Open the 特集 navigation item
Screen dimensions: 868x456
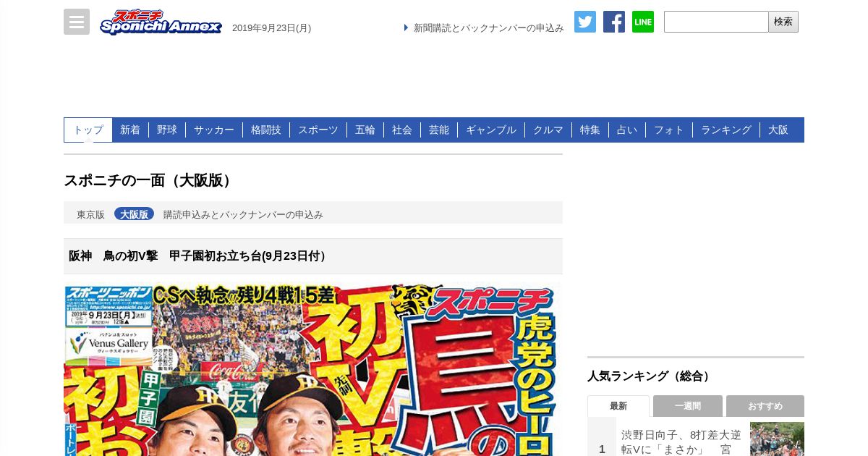590,130
